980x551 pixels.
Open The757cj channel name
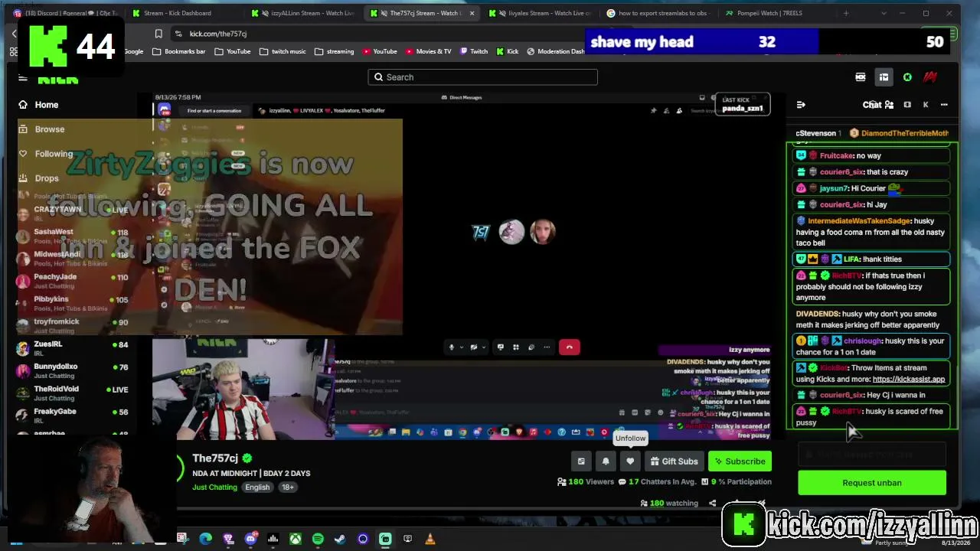click(215, 458)
